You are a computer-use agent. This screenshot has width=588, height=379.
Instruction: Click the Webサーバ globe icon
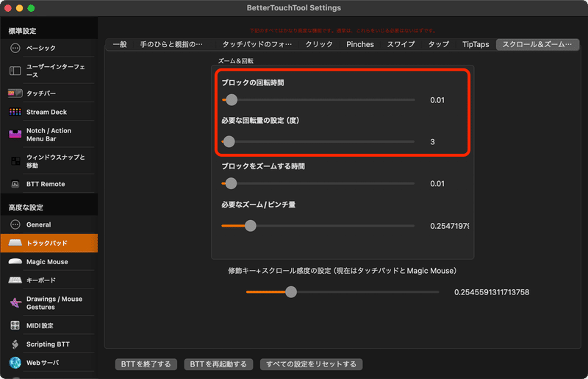[15, 363]
